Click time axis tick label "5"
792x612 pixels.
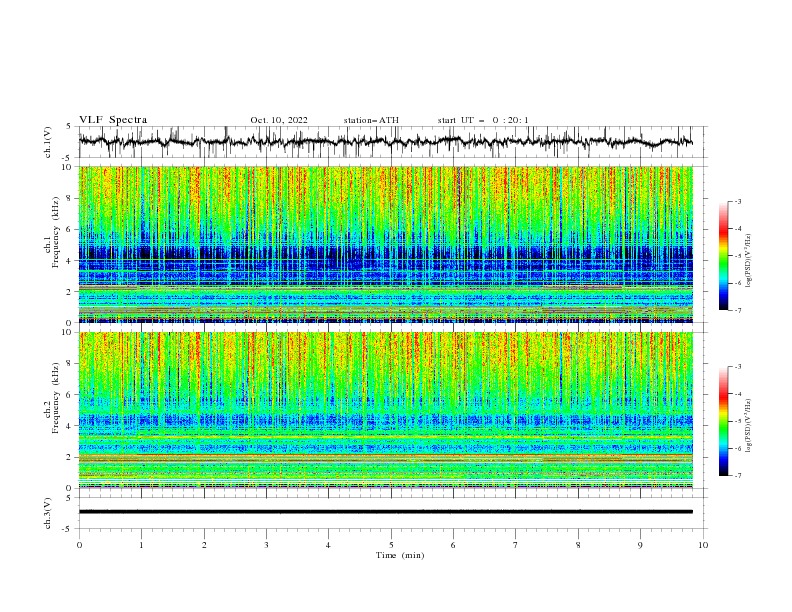click(x=391, y=545)
